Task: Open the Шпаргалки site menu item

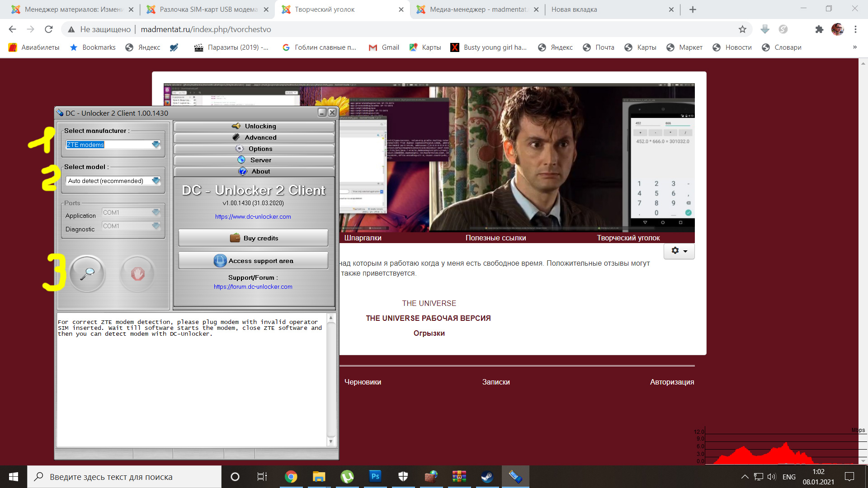Action: (x=363, y=238)
